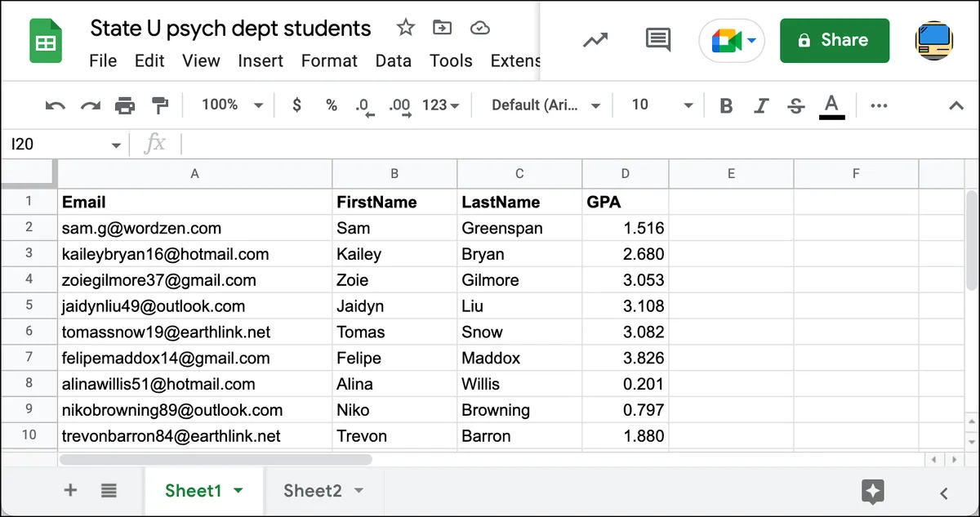Open the Default (Arial) font dropdown
The width and height of the screenshot is (980, 517).
pos(546,105)
